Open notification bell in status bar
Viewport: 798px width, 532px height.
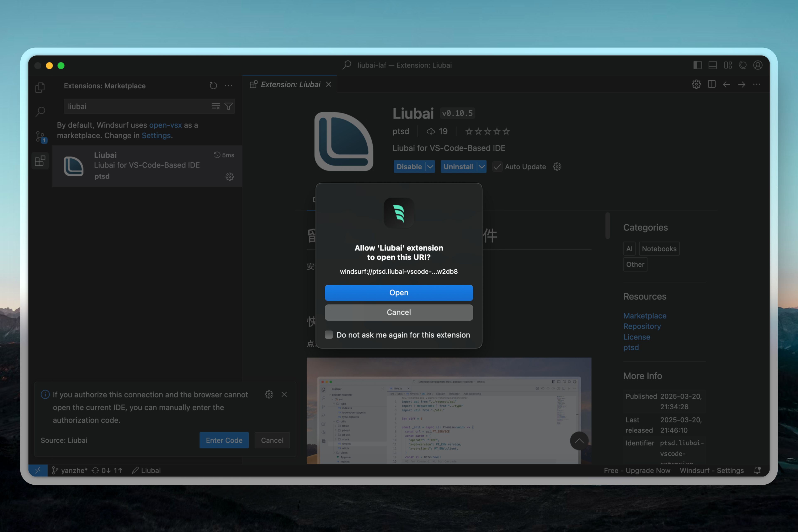tap(757, 470)
